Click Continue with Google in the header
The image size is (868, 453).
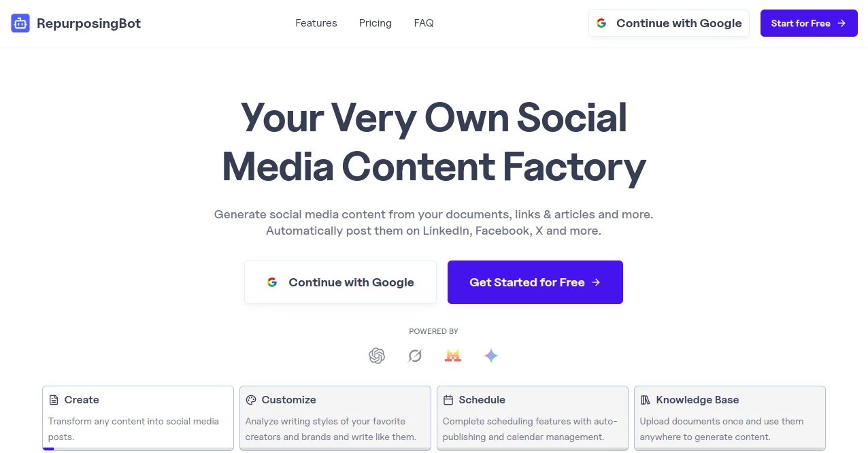[x=668, y=22]
